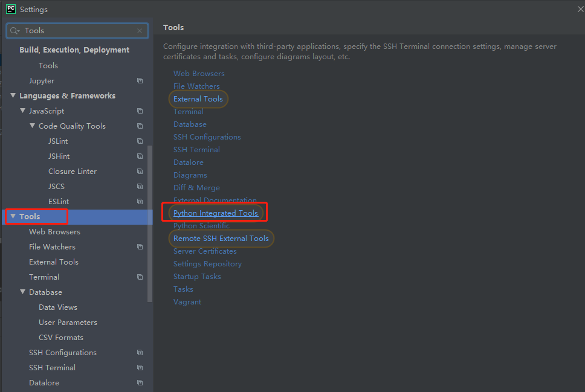The image size is (585, 392).
Task: Open the Remote SSH External Tools link
Action: pyautogui.click(x=221, y=239)
